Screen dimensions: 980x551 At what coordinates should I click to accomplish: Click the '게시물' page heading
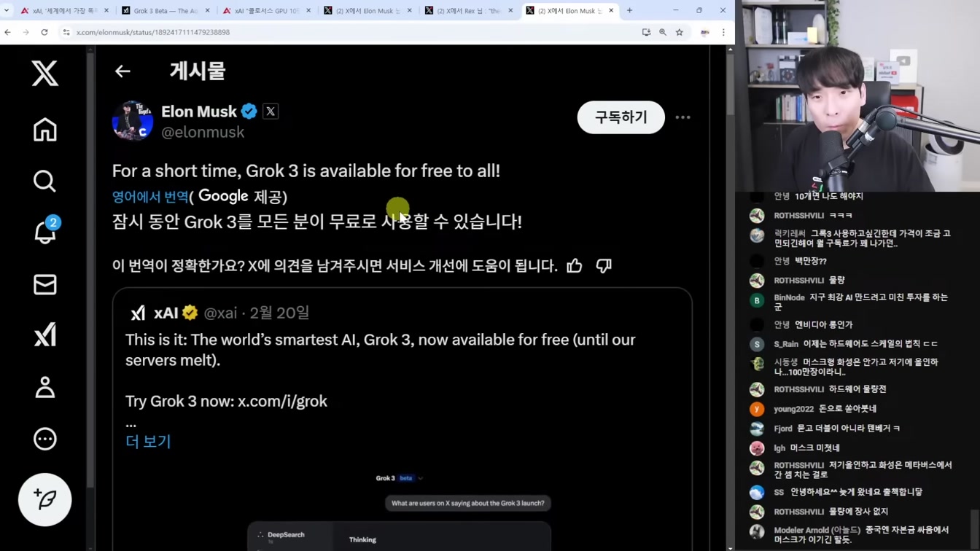tap(198, 71)
